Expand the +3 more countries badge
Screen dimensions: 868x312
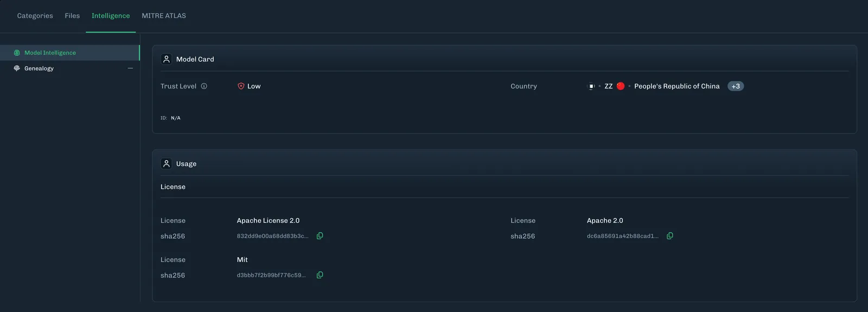click(x=736, y=86)
